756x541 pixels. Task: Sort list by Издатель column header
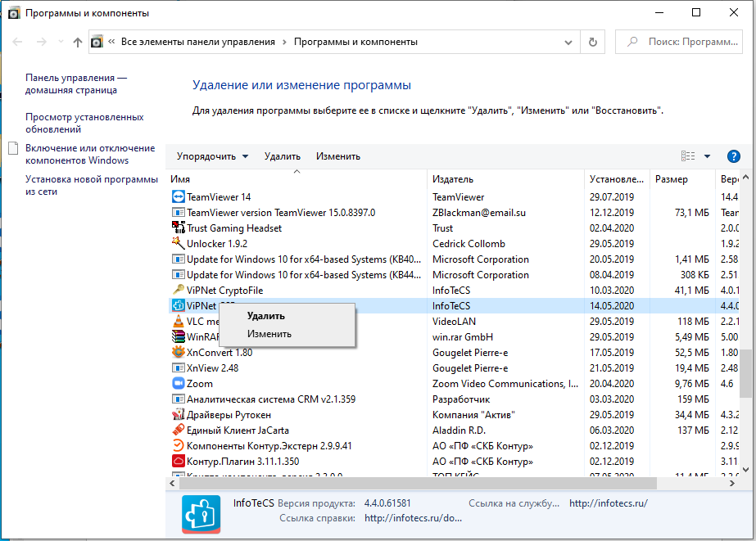tap(452, 179)
